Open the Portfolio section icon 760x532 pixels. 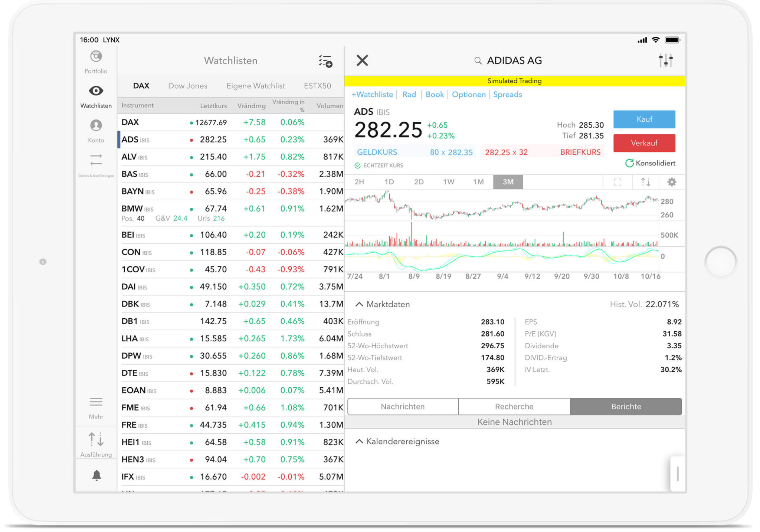click(x=96, y=57)
